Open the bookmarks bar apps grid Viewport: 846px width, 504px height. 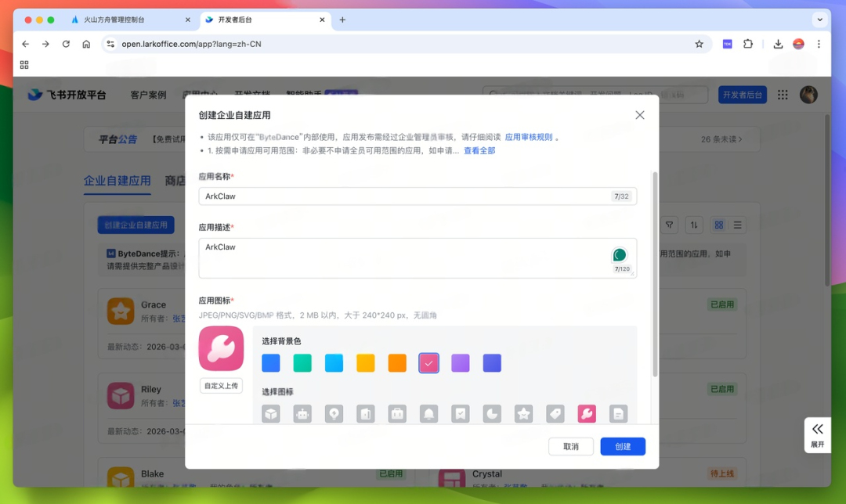click(24, 65)
